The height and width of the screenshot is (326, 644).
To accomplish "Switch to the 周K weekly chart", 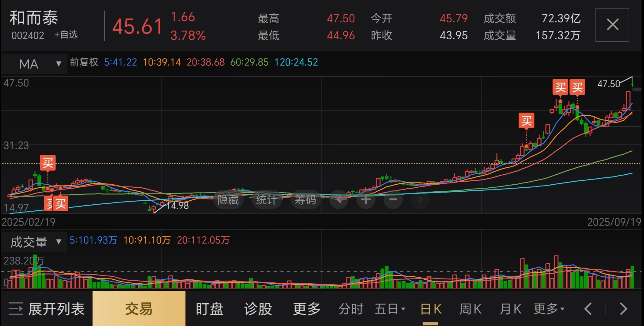I will pyautogui.click(x=470, y=309).
